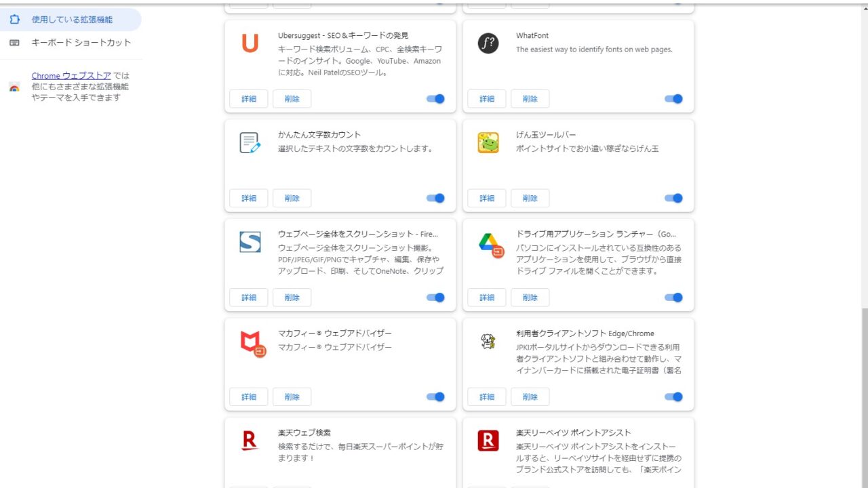Open 詳細 for the Fireshot screenshot extension
The image size is (868, 488).
[249, 298]
